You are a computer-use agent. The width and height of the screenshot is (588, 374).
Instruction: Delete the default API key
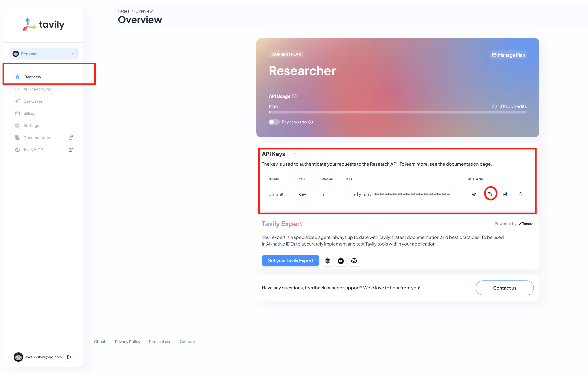[520, 194]
